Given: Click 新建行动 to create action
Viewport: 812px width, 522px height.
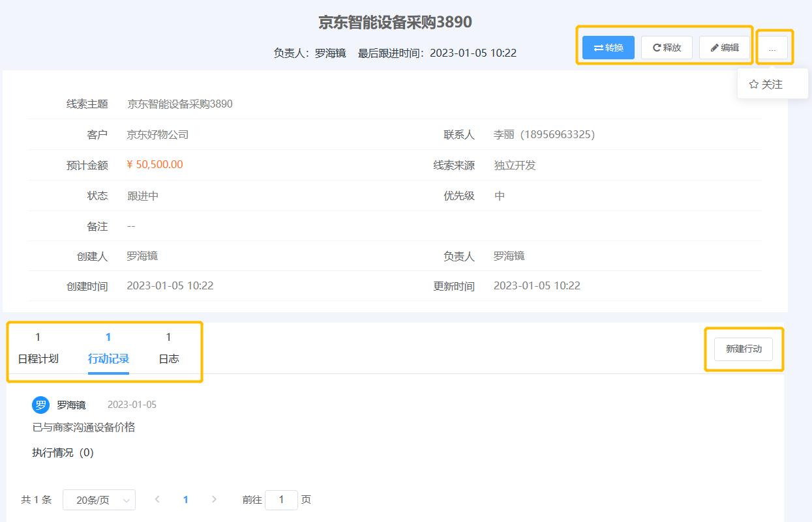Looking at the screenshot, I should pos(744,349).
